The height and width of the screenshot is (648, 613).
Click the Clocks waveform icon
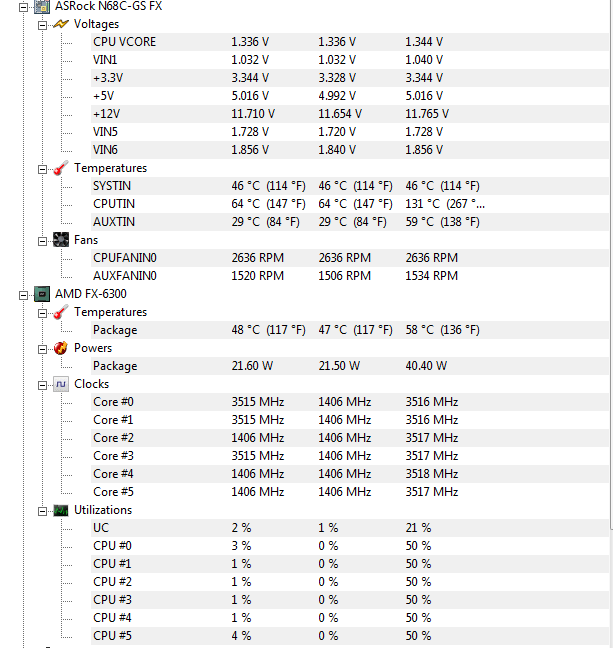click(61, 384)
